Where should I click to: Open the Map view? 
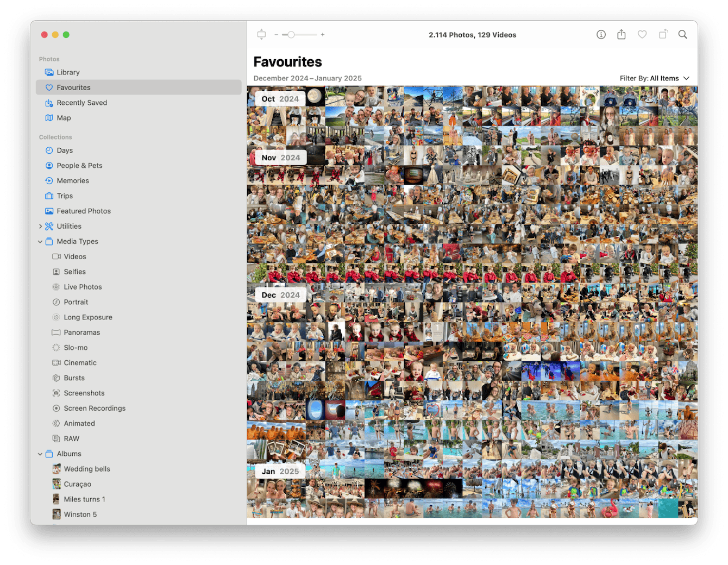pyautogui.click(x=64, y=118)
